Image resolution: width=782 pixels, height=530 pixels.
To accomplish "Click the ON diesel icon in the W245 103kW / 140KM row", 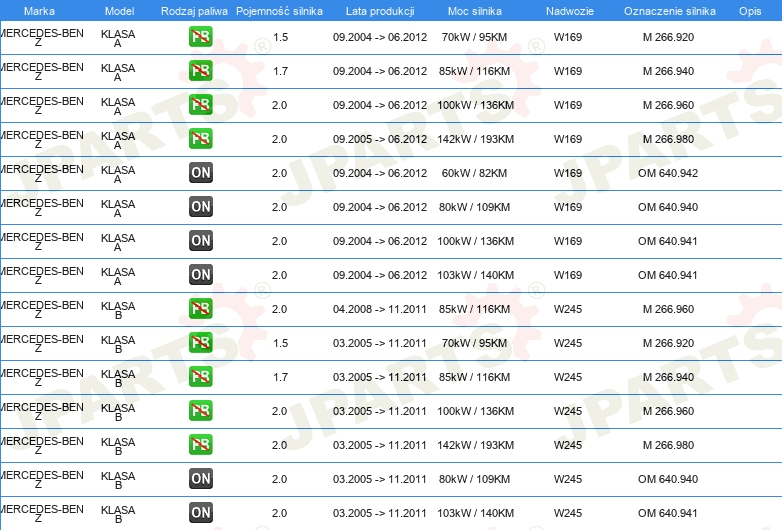I will click(x=200, y=512).
